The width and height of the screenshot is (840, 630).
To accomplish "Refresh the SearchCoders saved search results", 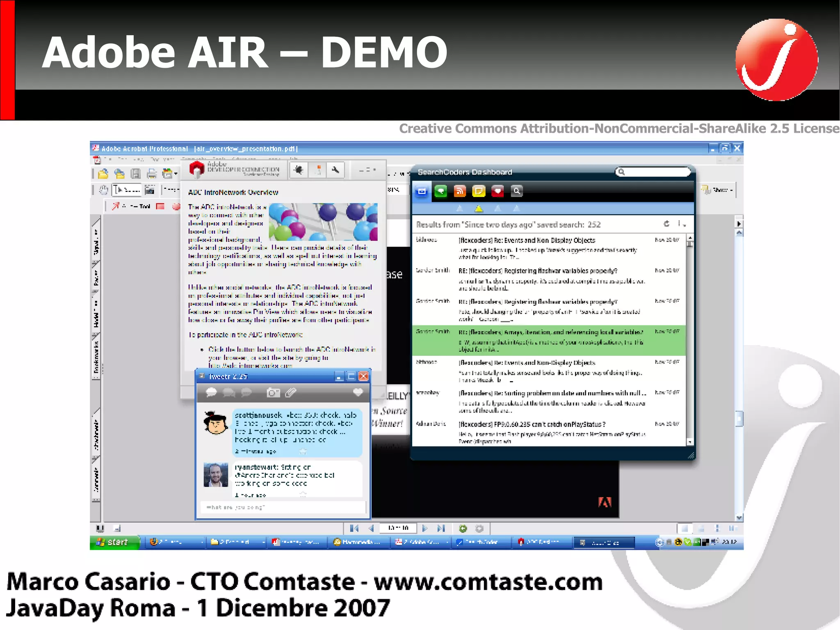I will click(667, 224).
